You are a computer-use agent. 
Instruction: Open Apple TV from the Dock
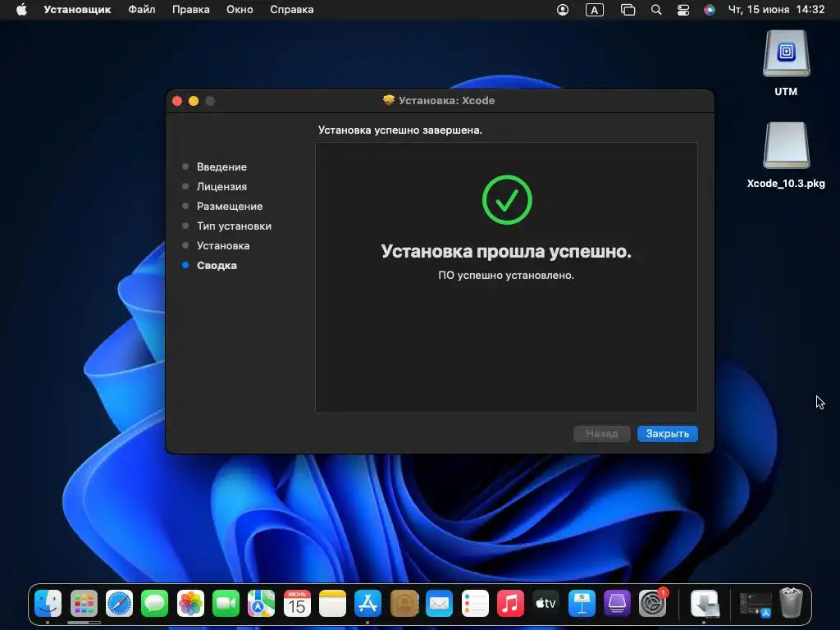click(546, 604)
